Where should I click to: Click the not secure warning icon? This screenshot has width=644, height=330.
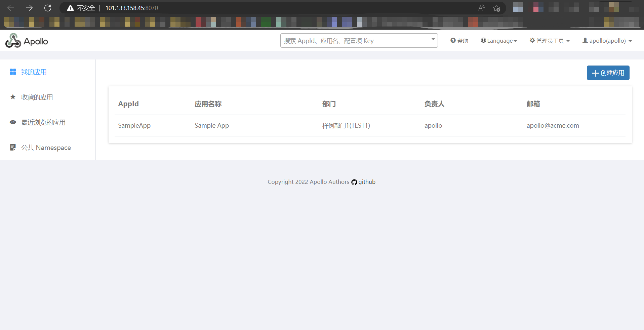coord(70,8)
